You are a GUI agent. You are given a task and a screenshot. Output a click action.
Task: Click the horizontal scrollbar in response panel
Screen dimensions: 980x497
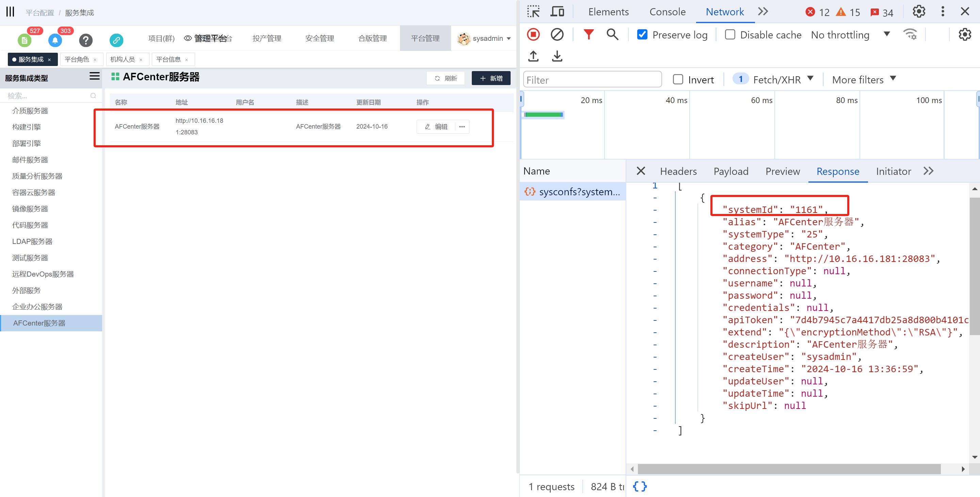(789, 469)
